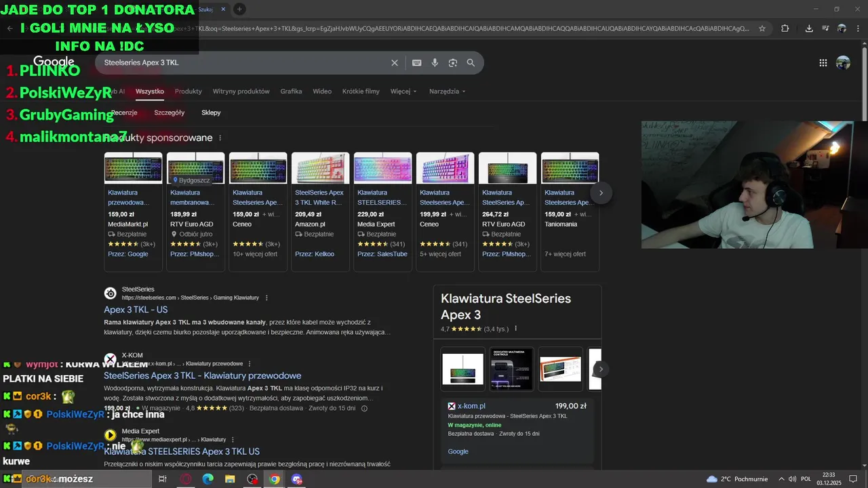Viewport: 868px width, 488px height.
Task: Open first knowledge panel keyboard image
Action: coord(463,369)
